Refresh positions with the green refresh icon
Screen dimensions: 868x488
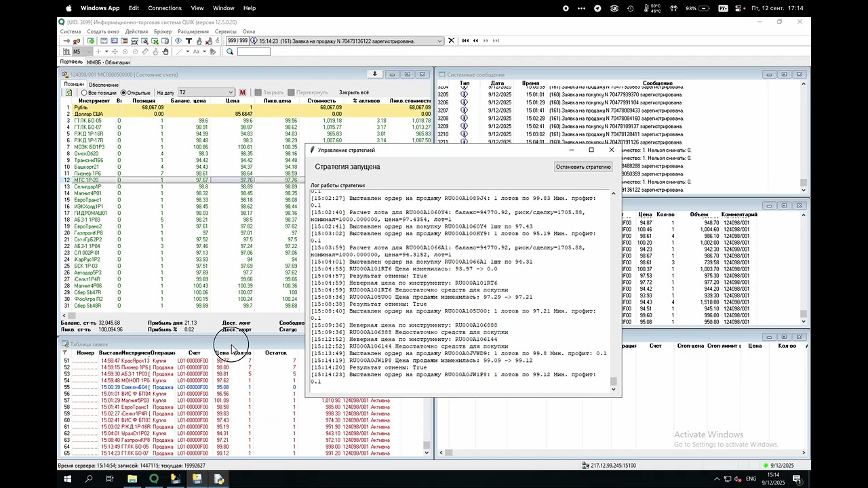[68, 92]
